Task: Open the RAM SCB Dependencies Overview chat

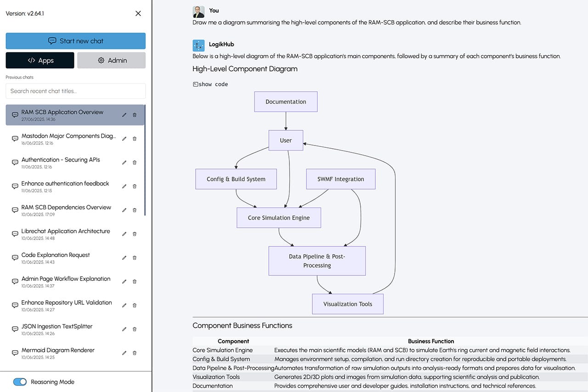Action: click(66, 207)
